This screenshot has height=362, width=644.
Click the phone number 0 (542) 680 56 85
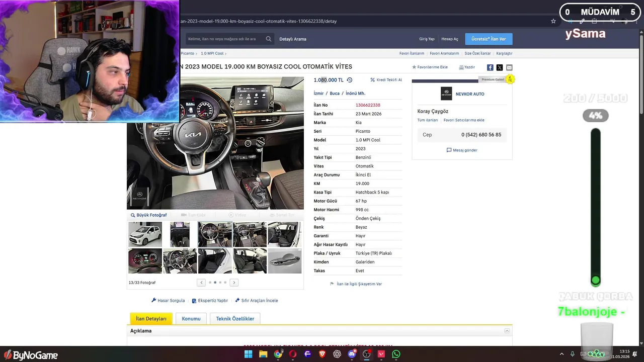click(x=481, y=135)
